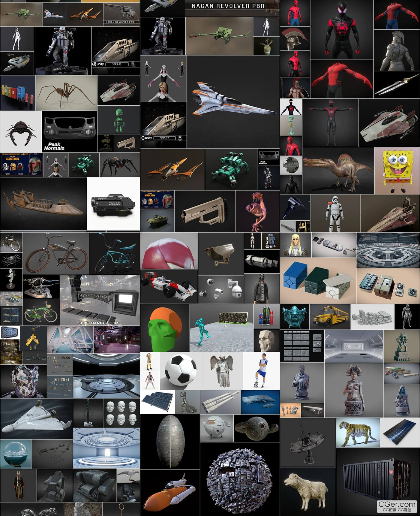Open the beige low-poly skull thumbnail
The height and width of the screenshot is (516, 420).
pos(266,340)
